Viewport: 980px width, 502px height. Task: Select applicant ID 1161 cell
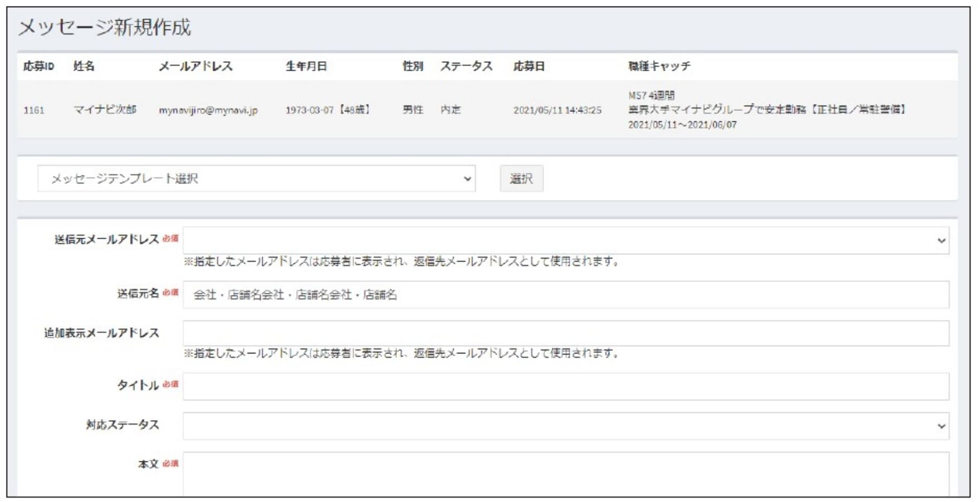click(x=34, y=110)
